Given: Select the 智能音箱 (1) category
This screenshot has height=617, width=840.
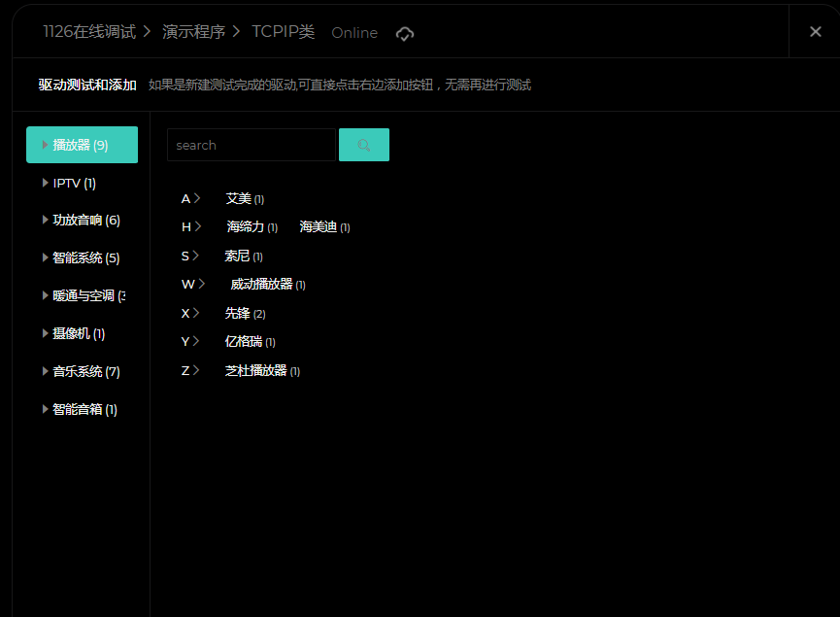Looking at the screenshot, I should tap(84, 409).
